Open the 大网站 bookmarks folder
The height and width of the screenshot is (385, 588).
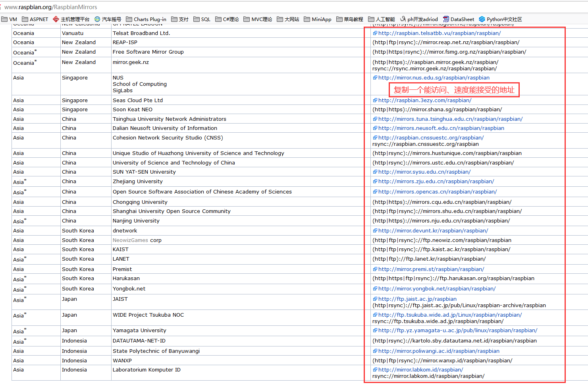[288, 19]
